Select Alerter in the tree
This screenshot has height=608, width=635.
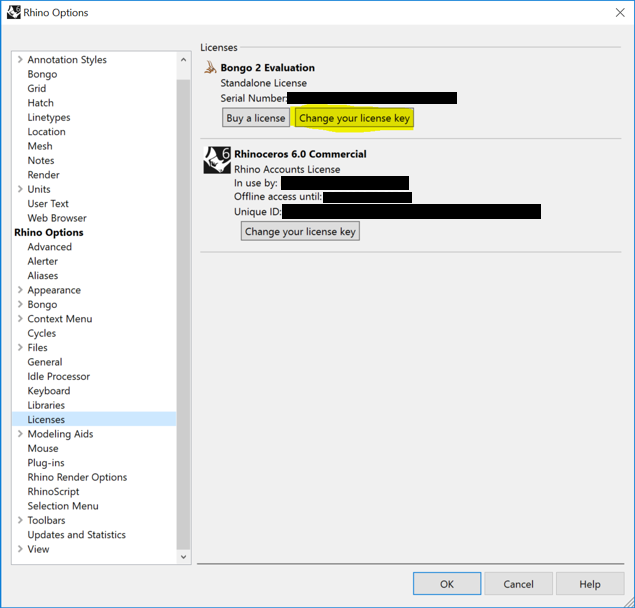pyautogui.click(x=43, y=261)
